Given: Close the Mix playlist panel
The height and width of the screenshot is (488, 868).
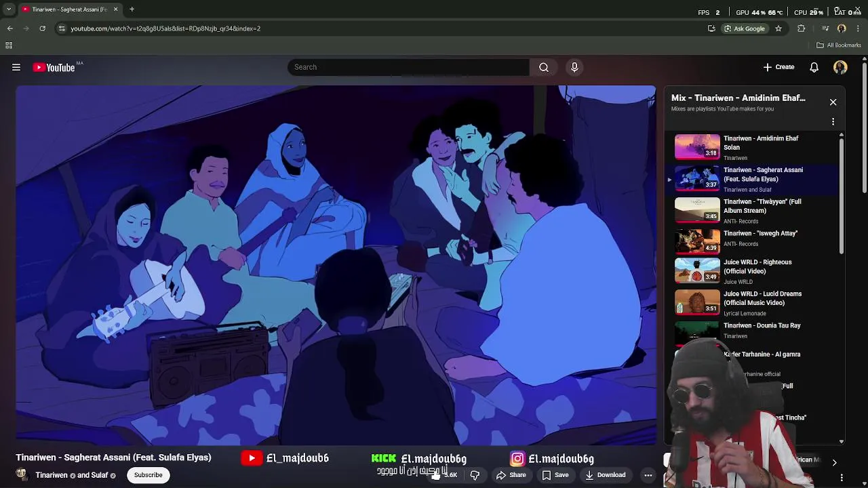Looking at the screenshot, I should 833,102.
